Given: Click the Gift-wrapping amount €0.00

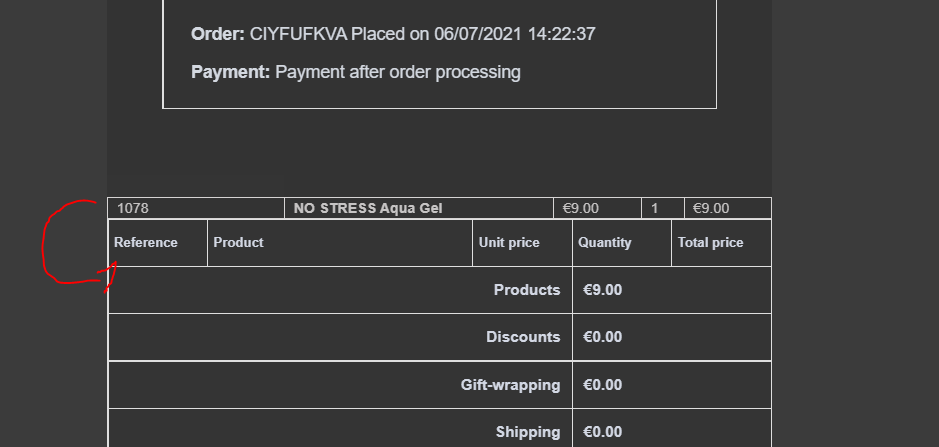Looking at the screenshot, I should [602, 385].
